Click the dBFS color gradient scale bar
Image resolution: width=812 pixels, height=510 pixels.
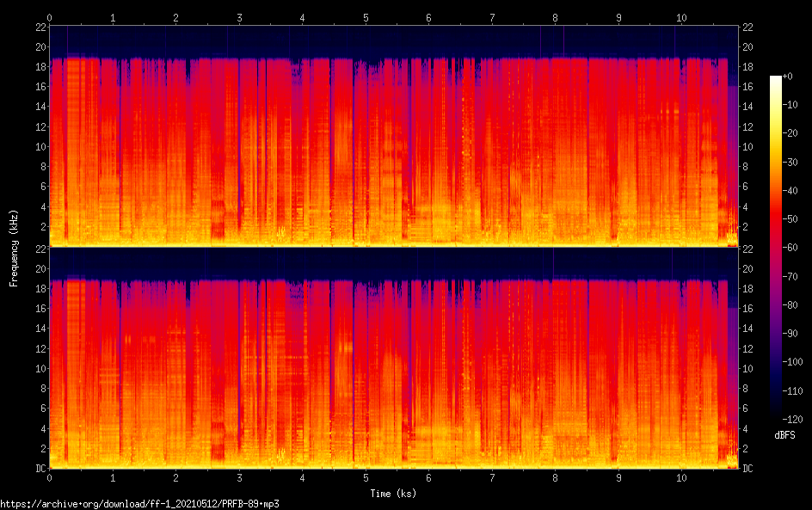(x=776, y=248)
